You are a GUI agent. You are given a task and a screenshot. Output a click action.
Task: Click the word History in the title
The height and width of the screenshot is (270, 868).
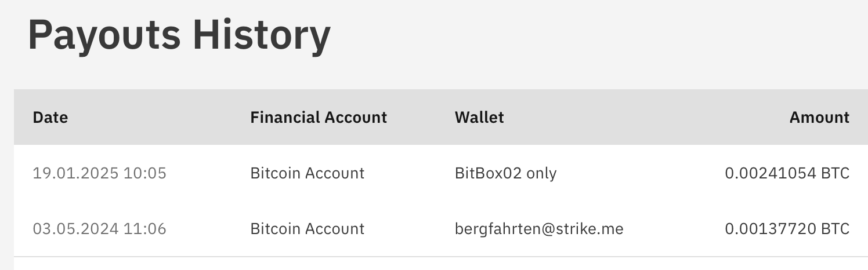[261, 36]
